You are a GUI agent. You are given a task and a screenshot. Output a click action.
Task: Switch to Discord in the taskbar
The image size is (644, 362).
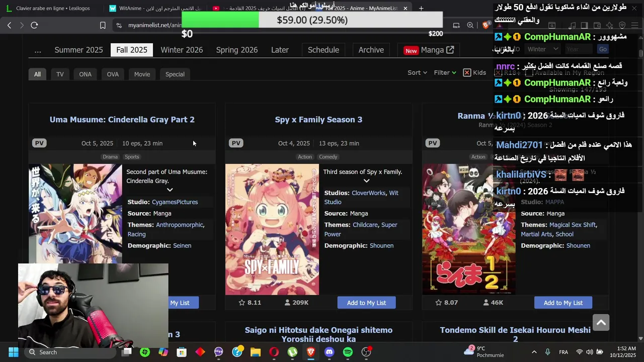[x=329, y=352]
